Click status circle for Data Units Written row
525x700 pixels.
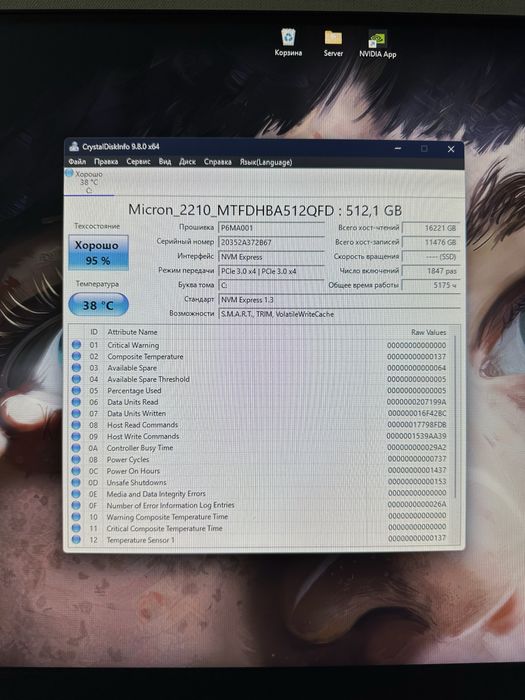(76, 413)
